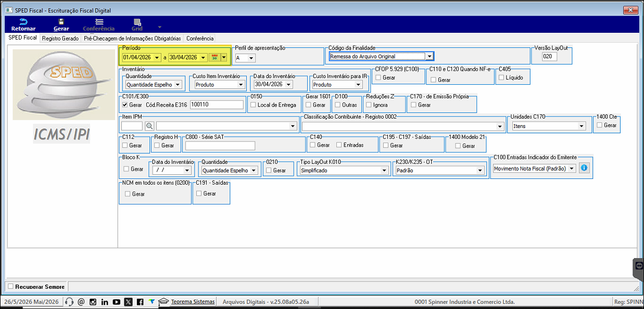Open the Teorema Sistemas link
Image resolution: width=644 pixels, height=309 pixels.
193,302
